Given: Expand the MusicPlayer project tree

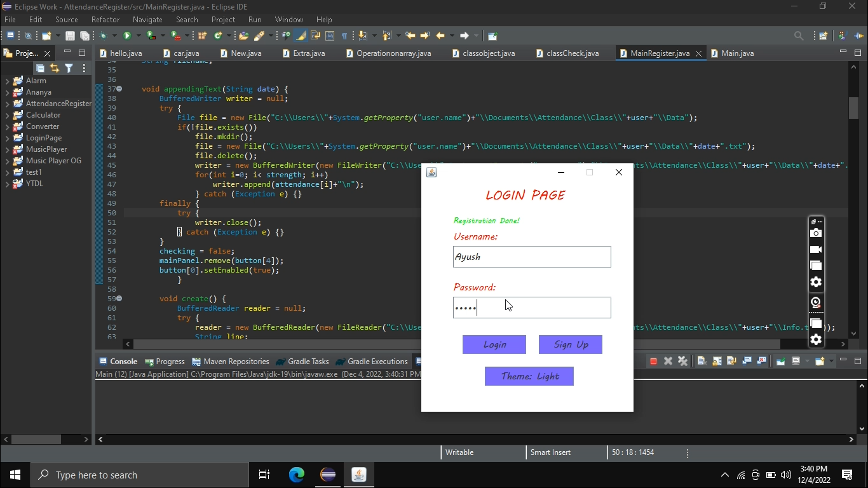Looking at the screenshot, I should (7, 149).
